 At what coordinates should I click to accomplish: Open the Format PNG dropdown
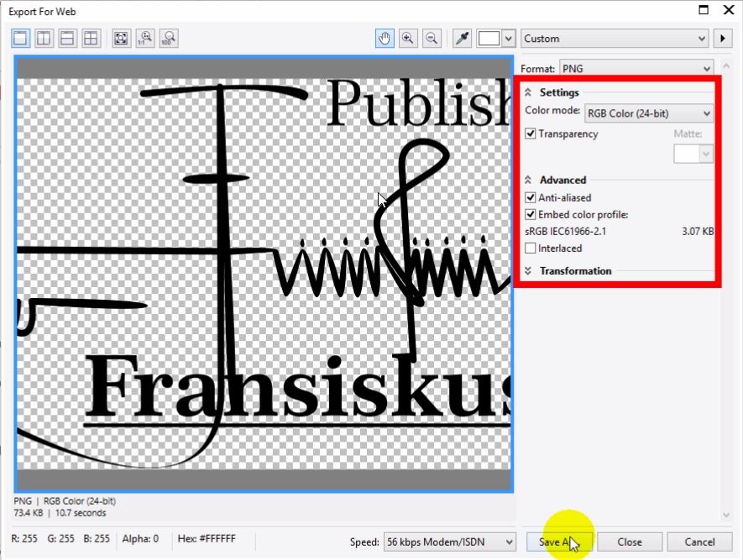tap(636, 69)
